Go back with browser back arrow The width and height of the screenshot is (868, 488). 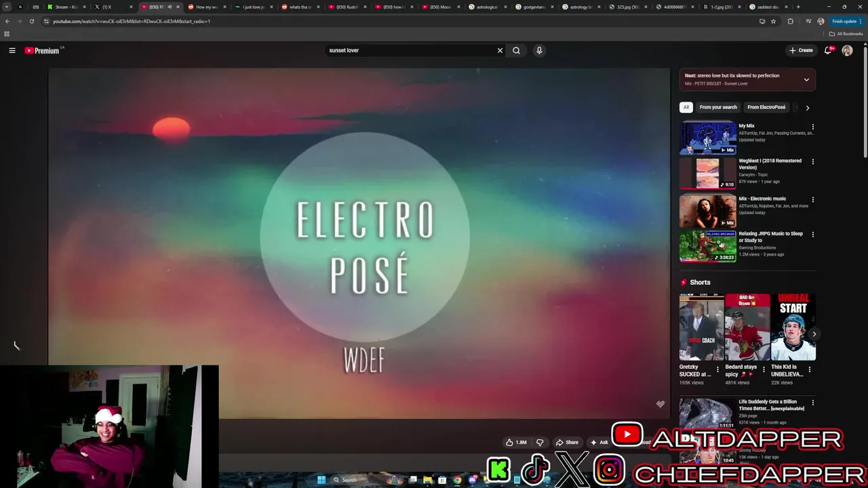point(8,21)
